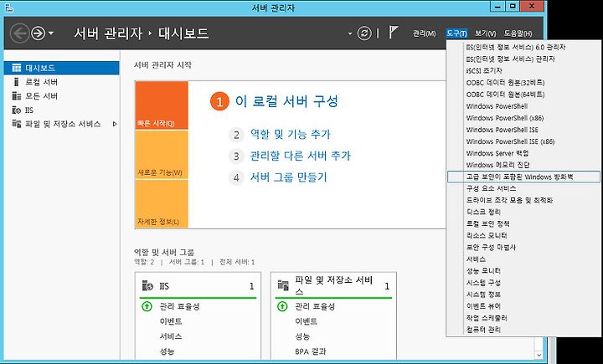Select the 새로운 기능(W) tile
603x364 pixels.
(162, 155)
